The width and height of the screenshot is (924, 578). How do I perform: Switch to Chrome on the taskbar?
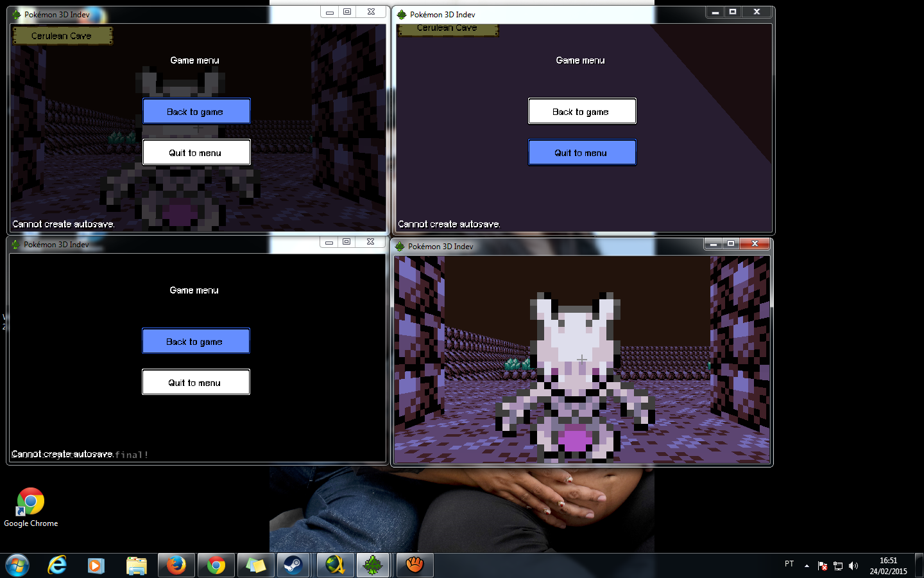point(216,565)
